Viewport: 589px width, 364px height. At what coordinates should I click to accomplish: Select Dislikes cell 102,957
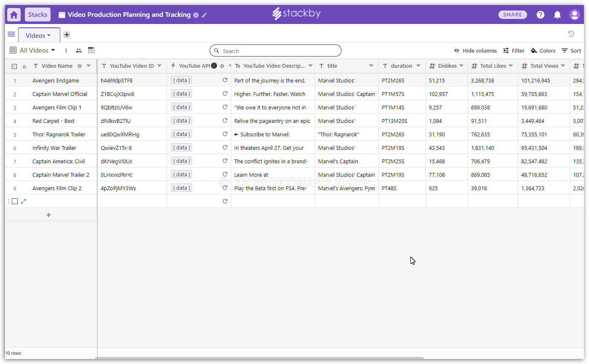tap(447, 94)
